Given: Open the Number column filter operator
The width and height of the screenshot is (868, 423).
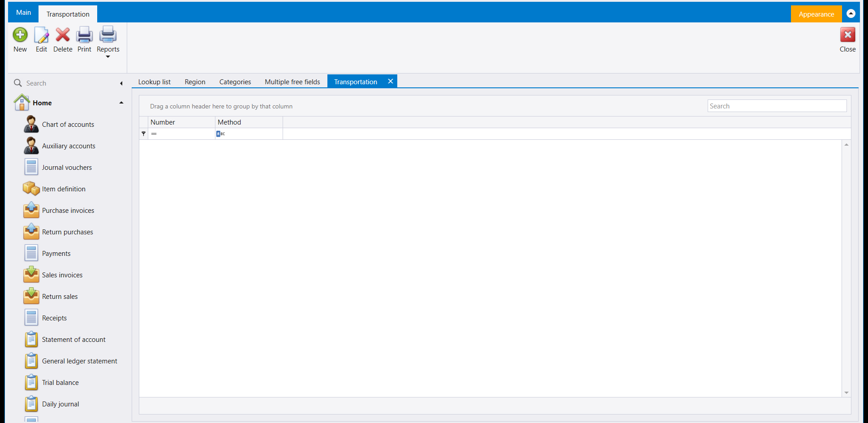Looking at the screenshot, I should (x=154, y=134).
